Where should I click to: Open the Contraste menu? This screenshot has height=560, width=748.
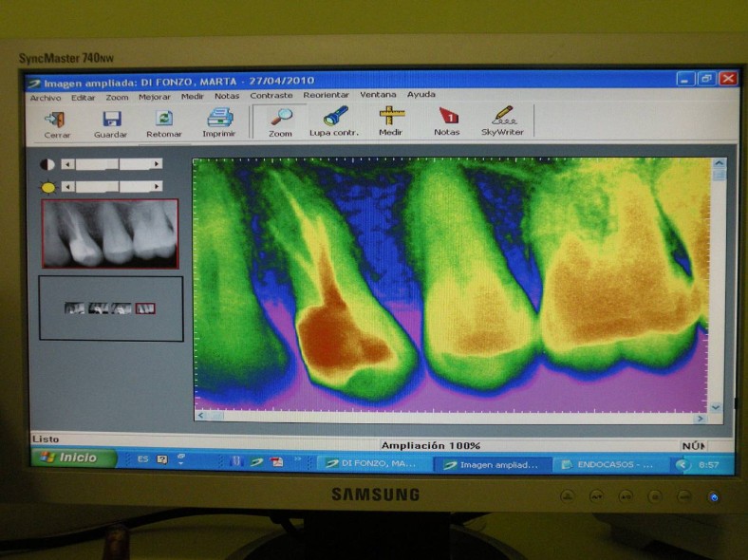coord(271,95)
